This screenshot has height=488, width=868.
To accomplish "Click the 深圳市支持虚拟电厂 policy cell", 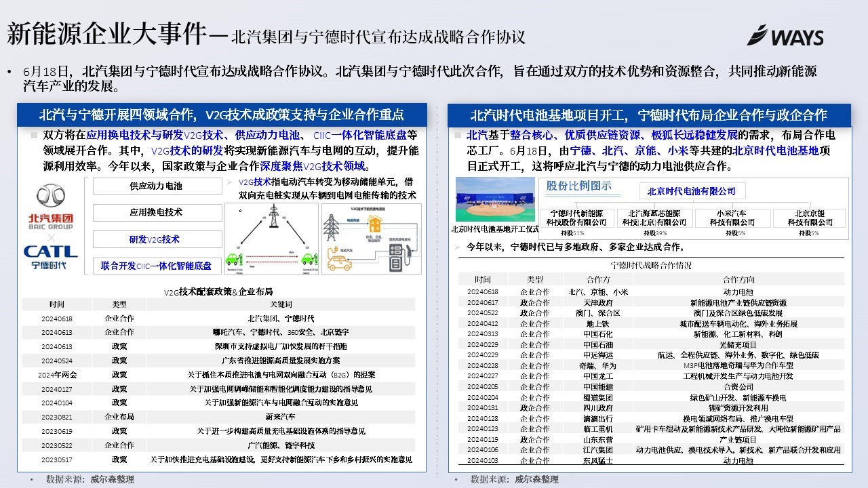I will 281,346.
